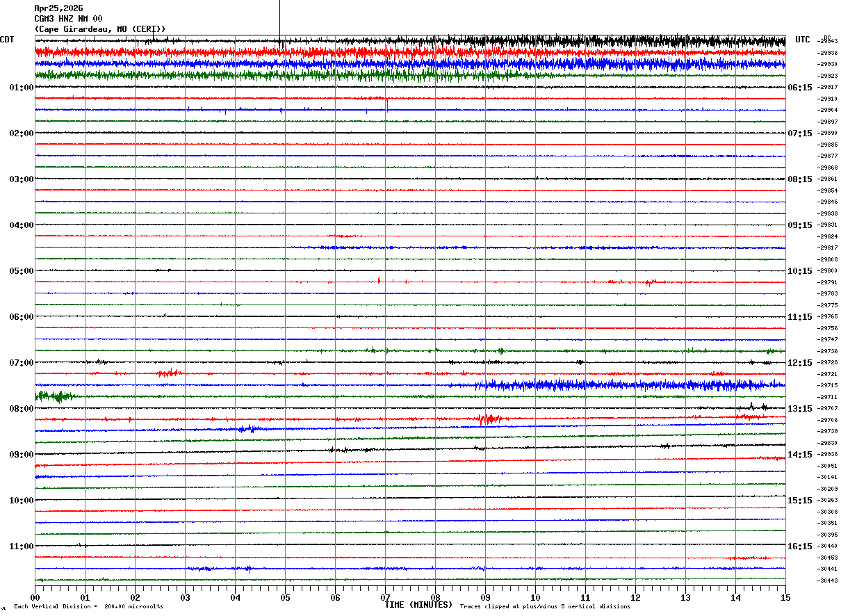Click the DC offset value '-29715'

coord(828,386)
